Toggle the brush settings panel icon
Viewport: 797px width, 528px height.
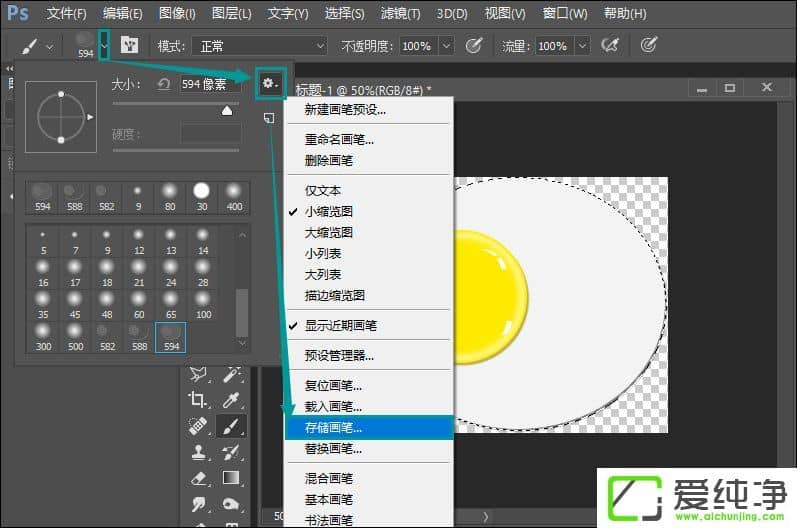point(129,46)
